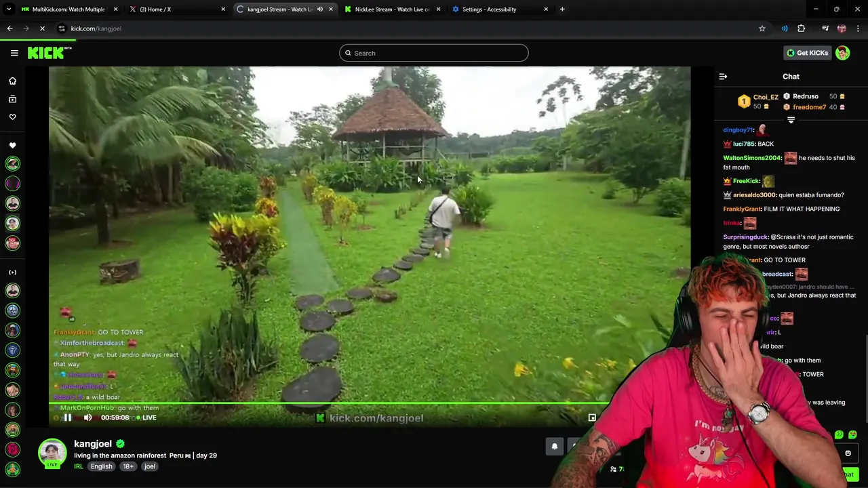Image resolution: width=868 pixels, height=488 pixels.
Task: Click the address bar URL kick.com/kangjoel
Action: click(96, 28)
